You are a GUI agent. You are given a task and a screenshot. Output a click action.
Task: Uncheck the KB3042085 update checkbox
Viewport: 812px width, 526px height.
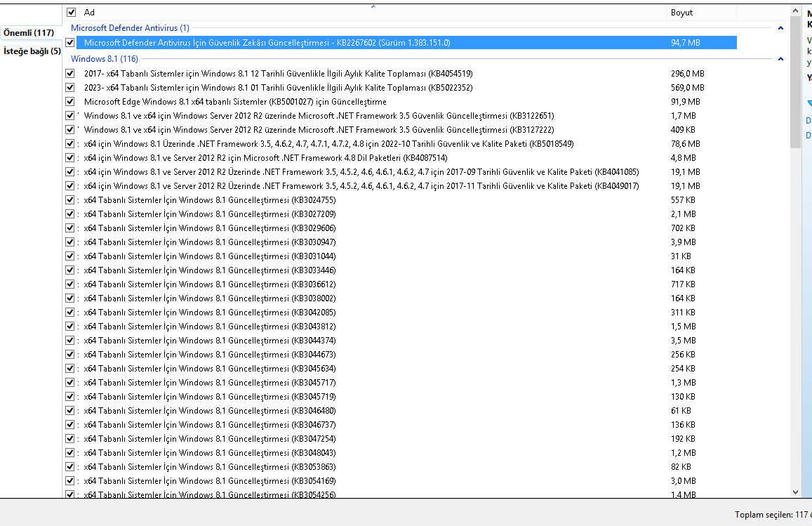tap(70, 312)
